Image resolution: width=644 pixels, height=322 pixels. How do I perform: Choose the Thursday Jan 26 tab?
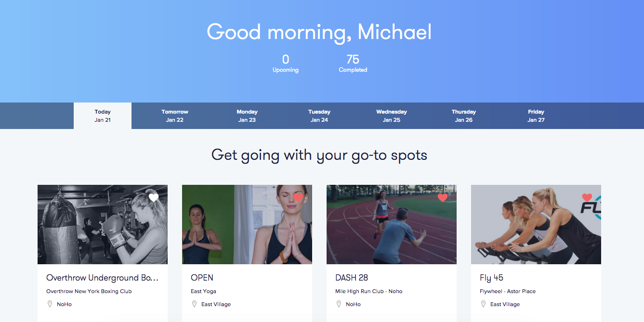(x=464, y=116)
